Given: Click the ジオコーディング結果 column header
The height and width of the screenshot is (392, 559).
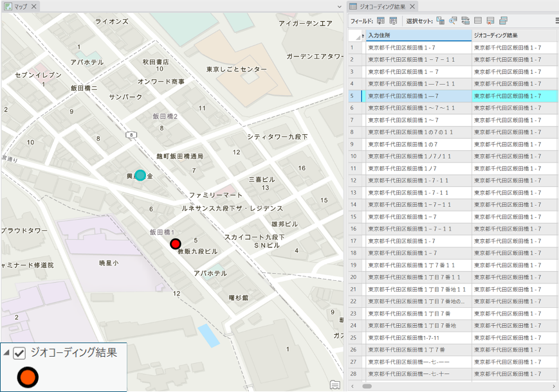Looking at the screenshot, I should tap(515, 35).
